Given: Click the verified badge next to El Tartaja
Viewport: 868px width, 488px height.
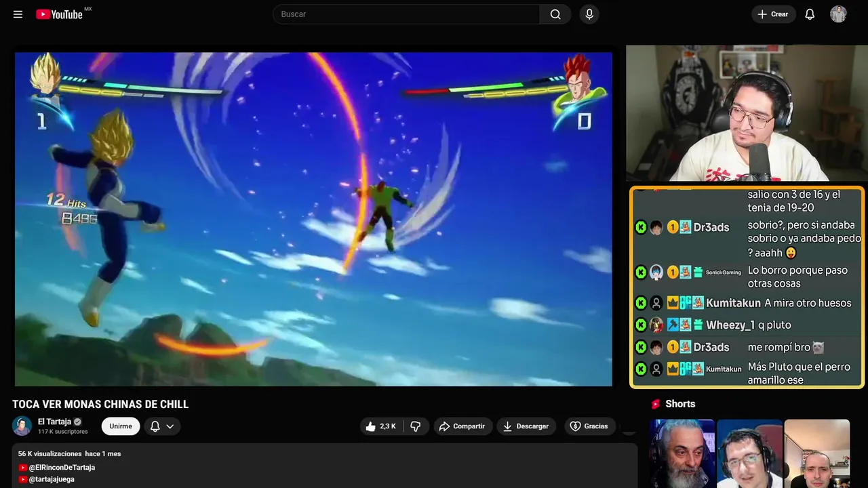Looking at the screenshot, I should [x=77, y=422].
